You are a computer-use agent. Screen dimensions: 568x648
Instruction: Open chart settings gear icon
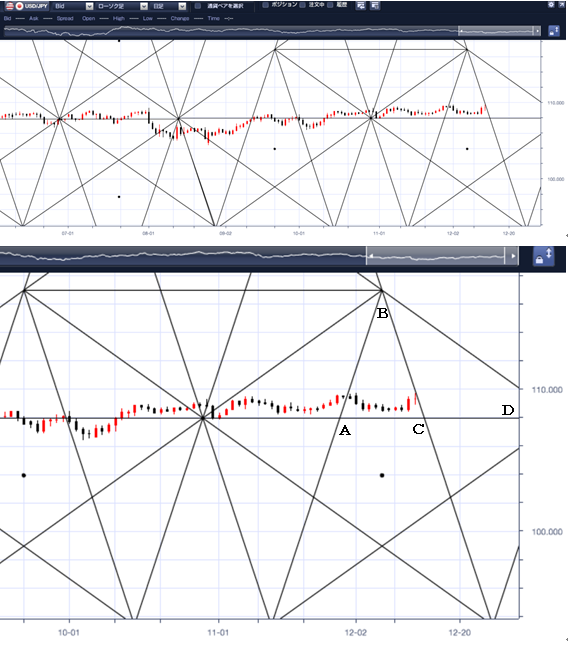pyautogui.click(x=551, y=5)
